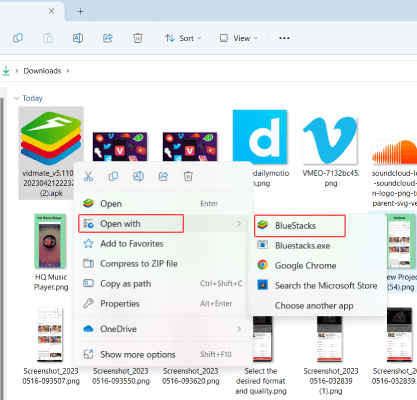Select the VMEO-7132bc45.png thumbnail

click(x=330, y=140)
